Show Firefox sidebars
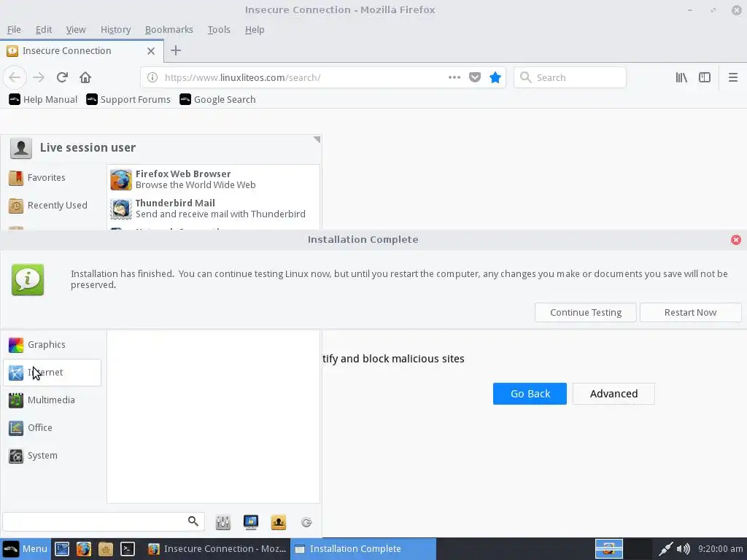The image size is (747, 560). 705,77
